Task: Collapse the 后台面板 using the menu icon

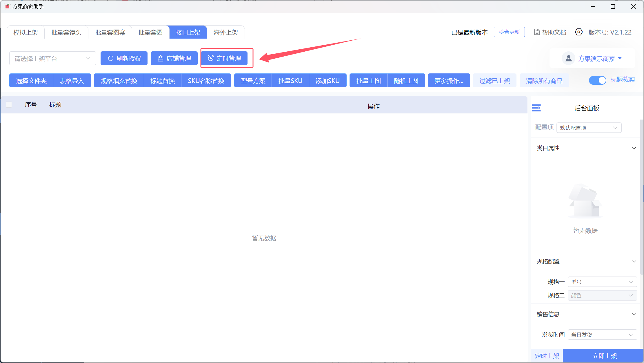Action: [x=536, y=108]
